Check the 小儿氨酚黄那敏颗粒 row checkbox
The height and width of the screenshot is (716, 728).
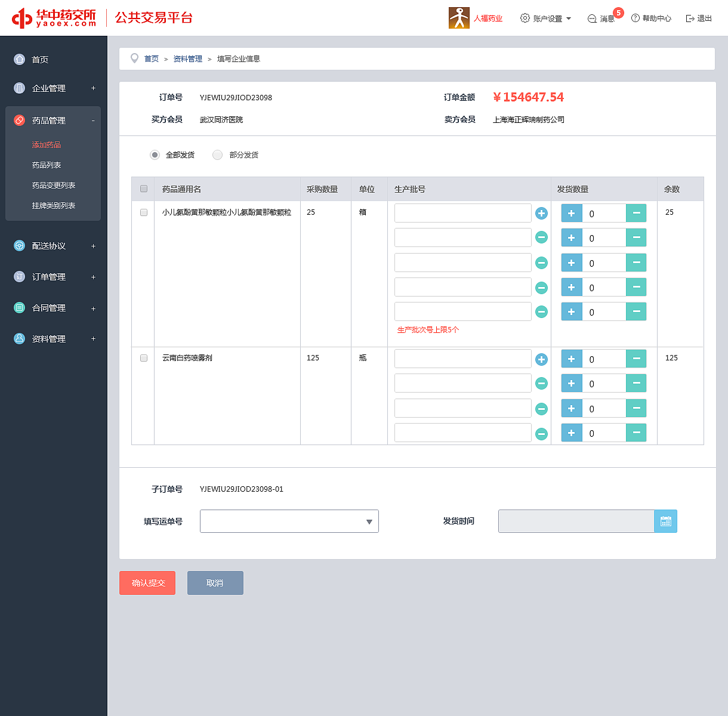(x=144, y=212)
